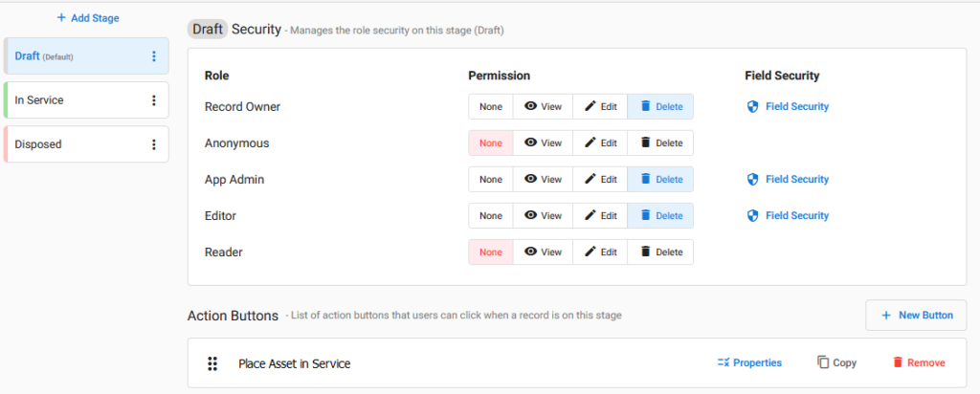Open the Disposed stage three-dot menu

pos(154,144)
